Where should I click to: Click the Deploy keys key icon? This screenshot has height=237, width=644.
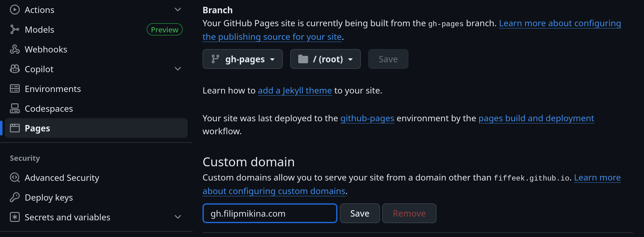[x=15, y=197]
